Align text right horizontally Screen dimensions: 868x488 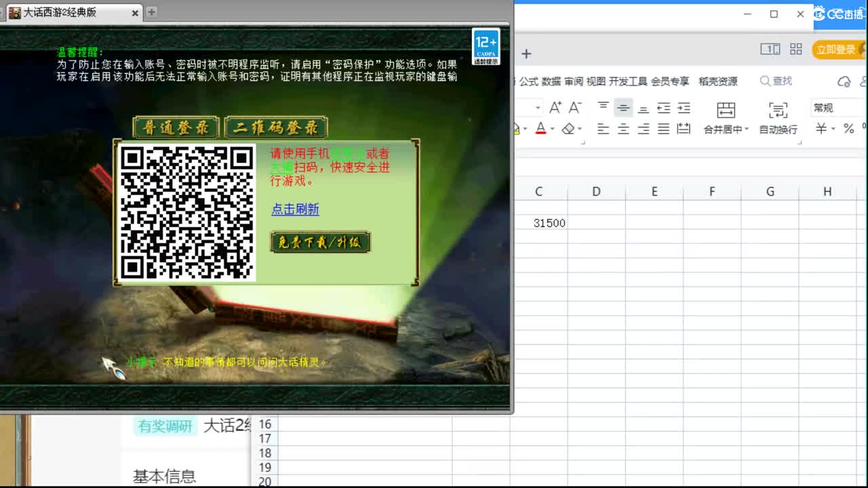coord(644,129)
